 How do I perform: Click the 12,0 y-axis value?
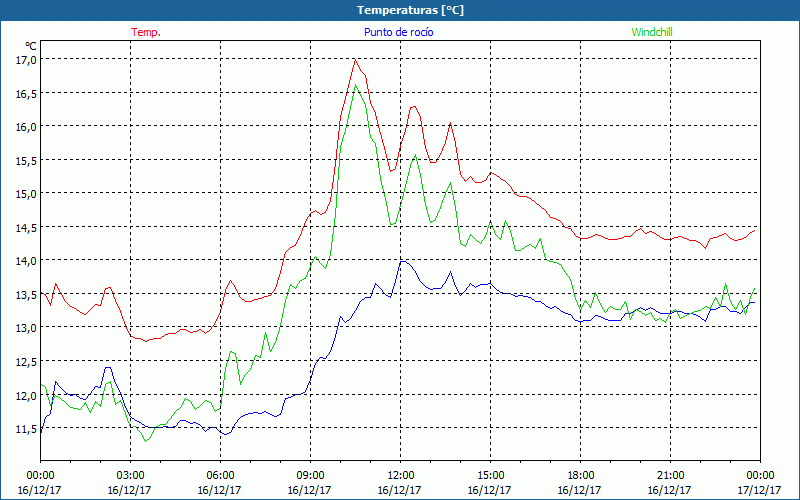pyautogui.click(x=27, y=395)
